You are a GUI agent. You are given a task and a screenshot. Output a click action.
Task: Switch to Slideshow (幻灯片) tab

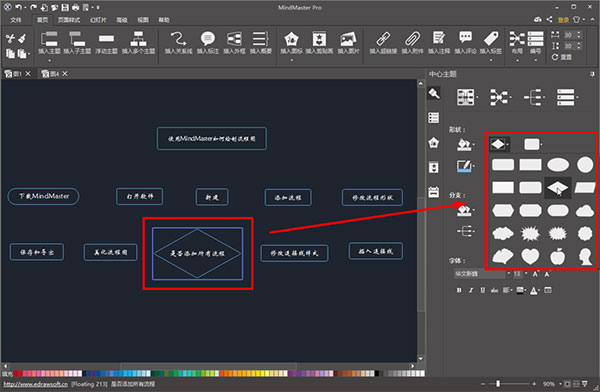click(98, 20)
